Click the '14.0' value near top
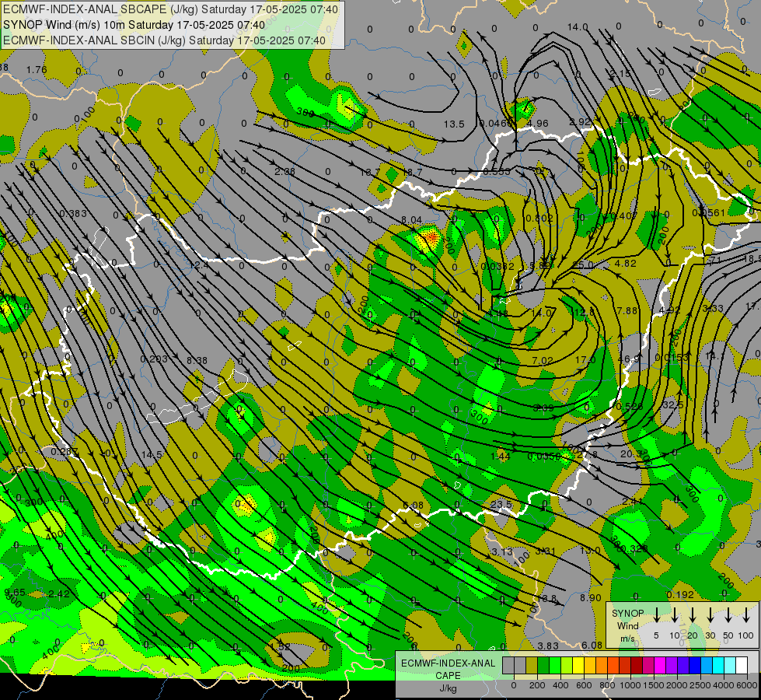The height and width of the screenshot is (700, 761). pos(578,27)
